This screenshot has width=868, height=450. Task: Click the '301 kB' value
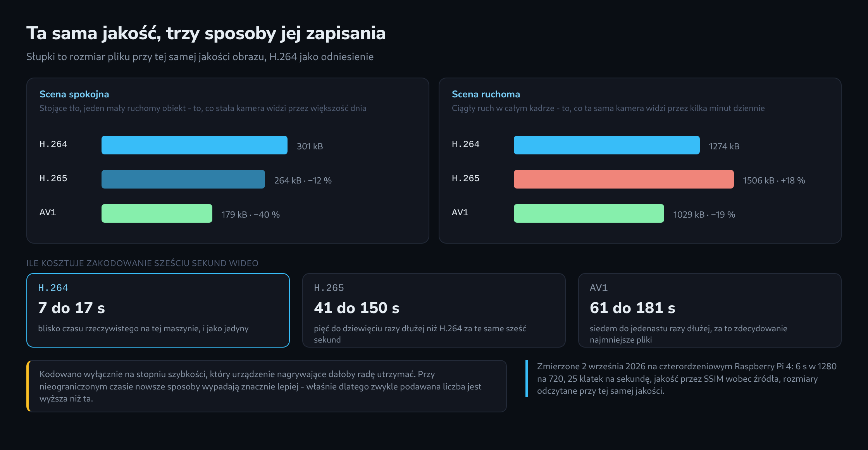point(310,146)
